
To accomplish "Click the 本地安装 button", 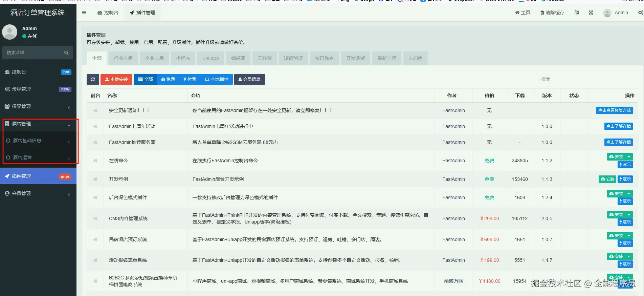I will 116,79.
